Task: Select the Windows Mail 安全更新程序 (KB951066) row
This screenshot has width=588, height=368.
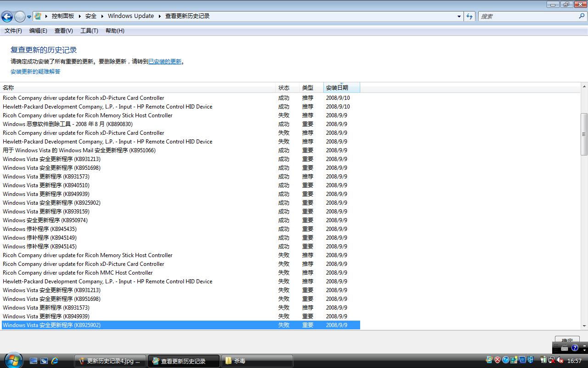Action: pos(180,150)
